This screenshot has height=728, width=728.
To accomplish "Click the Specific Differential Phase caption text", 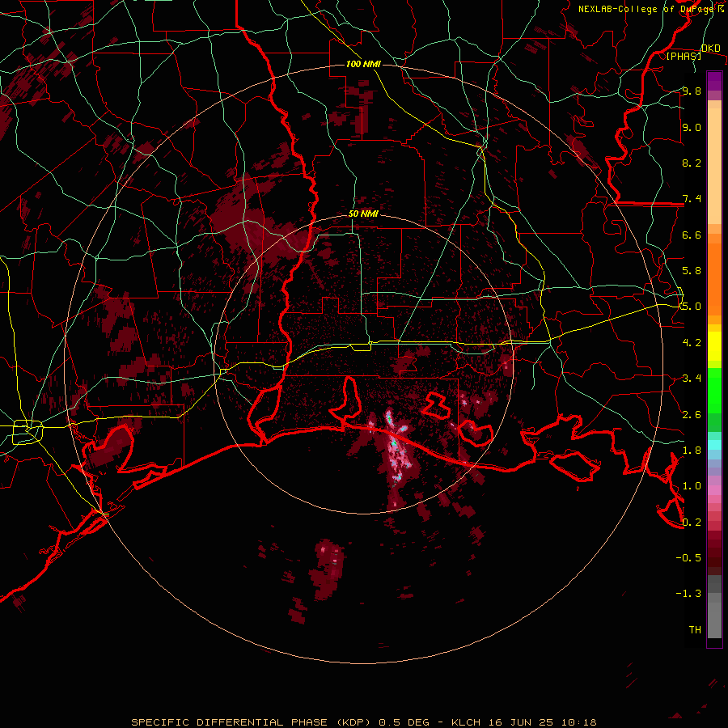I will pos(363,722).
